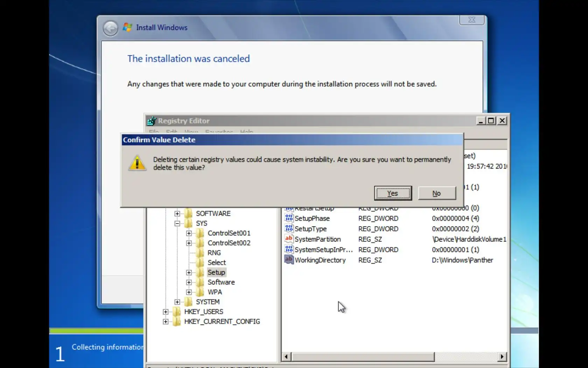Screen dimensions: 588x368
Task: Expand the ControlSet002 key
Action: 189,243
